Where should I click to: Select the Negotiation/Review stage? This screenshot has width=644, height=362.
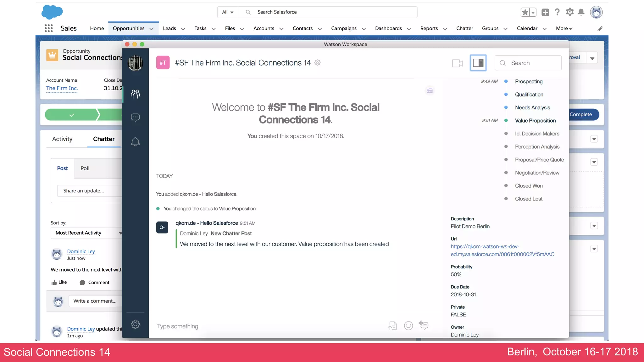pos(537,173)
